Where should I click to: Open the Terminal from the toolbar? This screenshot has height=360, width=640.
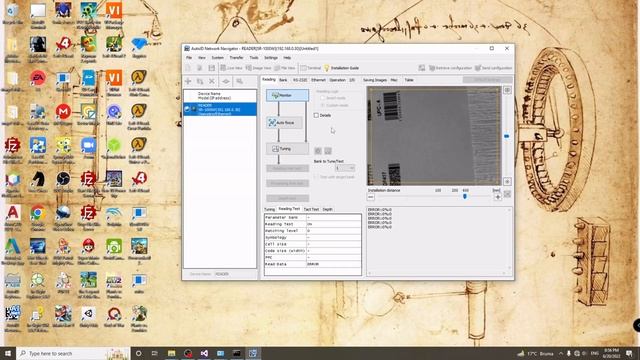(x=311, y=68)
